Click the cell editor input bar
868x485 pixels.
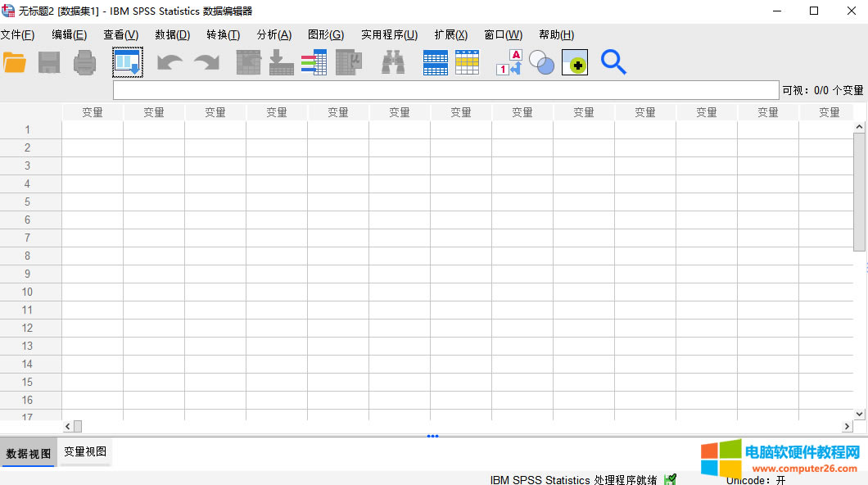[x=445, y=90]
